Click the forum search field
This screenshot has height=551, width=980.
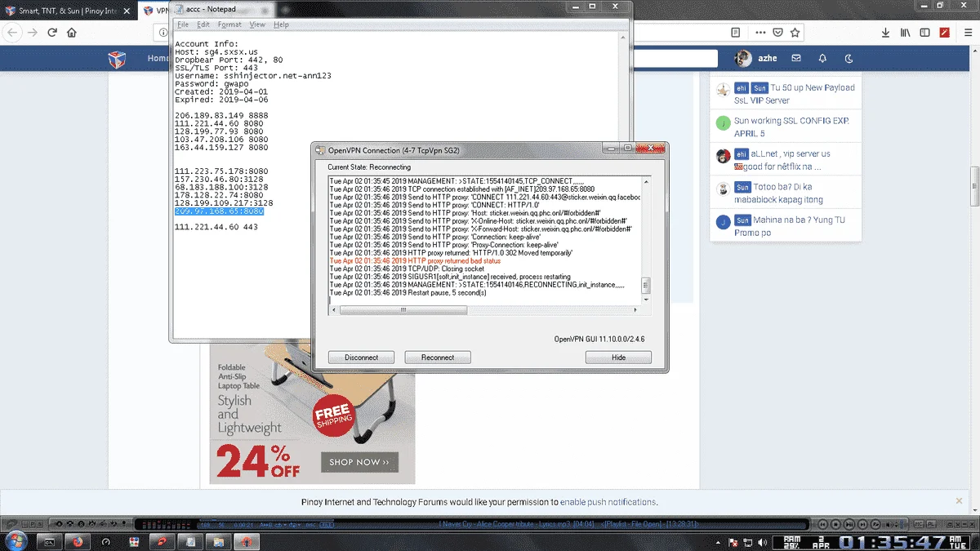pos(675,58)
